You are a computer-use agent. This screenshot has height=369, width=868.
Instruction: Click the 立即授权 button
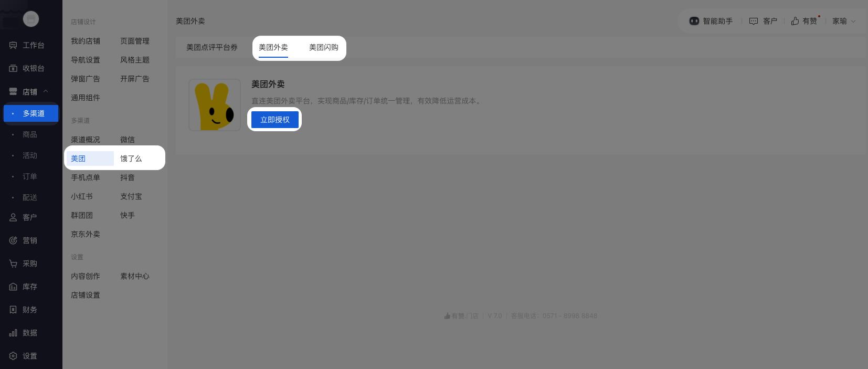click(274, 120)
